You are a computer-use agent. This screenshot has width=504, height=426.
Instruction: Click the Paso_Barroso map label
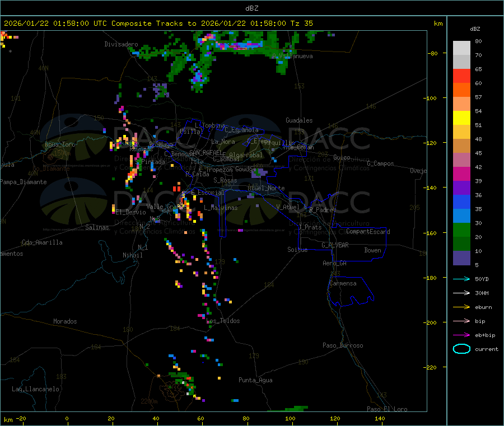point(343,345)
